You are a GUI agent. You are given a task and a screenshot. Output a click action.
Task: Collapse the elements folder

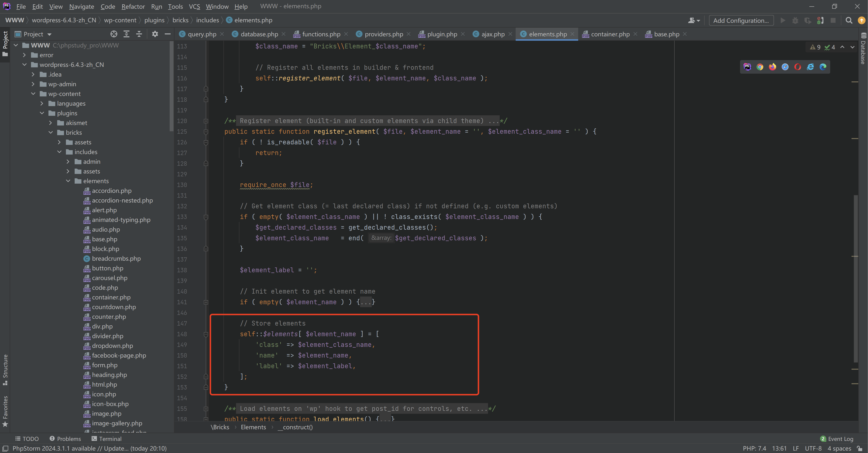(68, 181)
